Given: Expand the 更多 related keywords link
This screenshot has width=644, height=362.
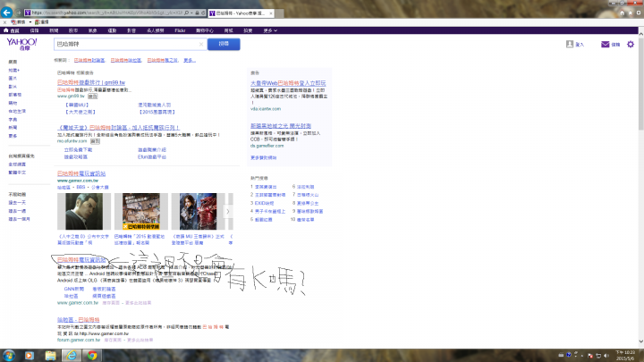Looking at the screenshot, I should [190, 61].
